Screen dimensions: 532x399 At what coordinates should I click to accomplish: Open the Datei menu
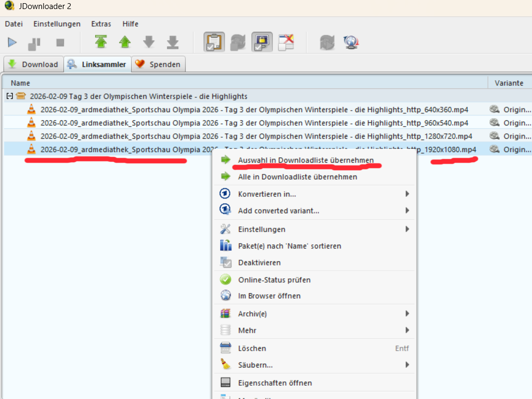click(x=14, y=24)
